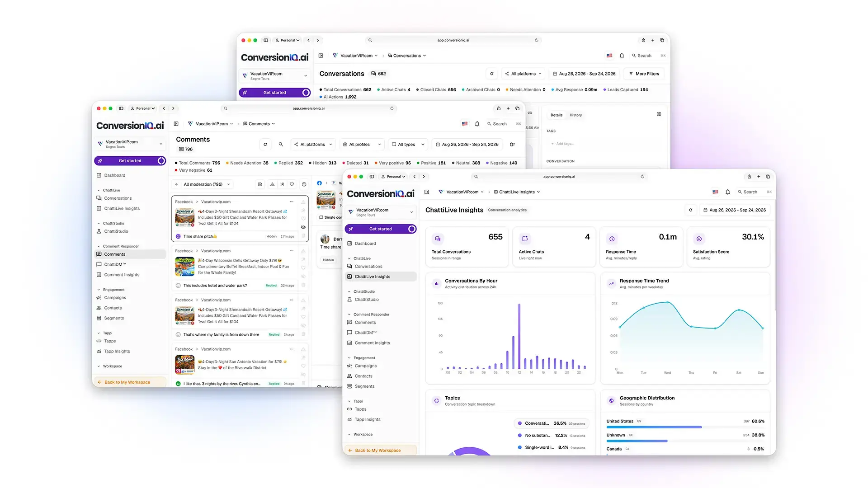This screenshot has width=868, height=488.
Task: Open the All types dropdown in Comments
Action: (408, 145)
